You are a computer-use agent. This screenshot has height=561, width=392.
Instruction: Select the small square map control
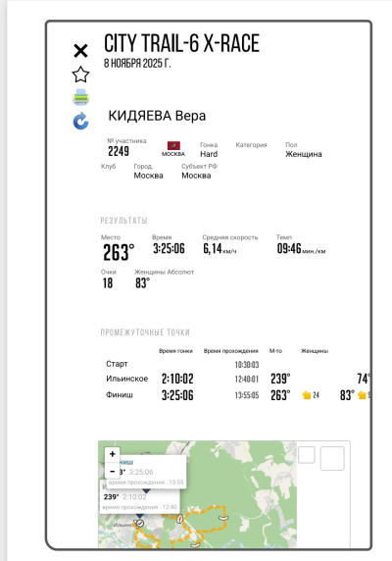tap(306, 455)
